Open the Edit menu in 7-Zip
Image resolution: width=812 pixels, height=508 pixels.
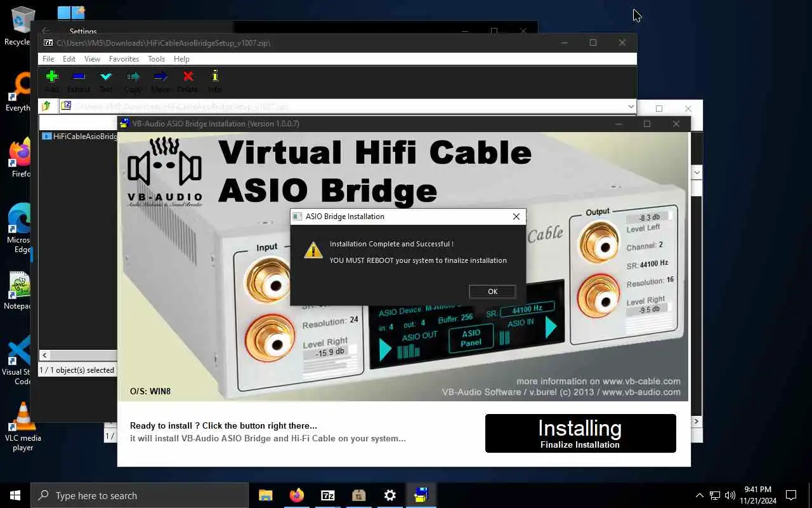point(69,59)
